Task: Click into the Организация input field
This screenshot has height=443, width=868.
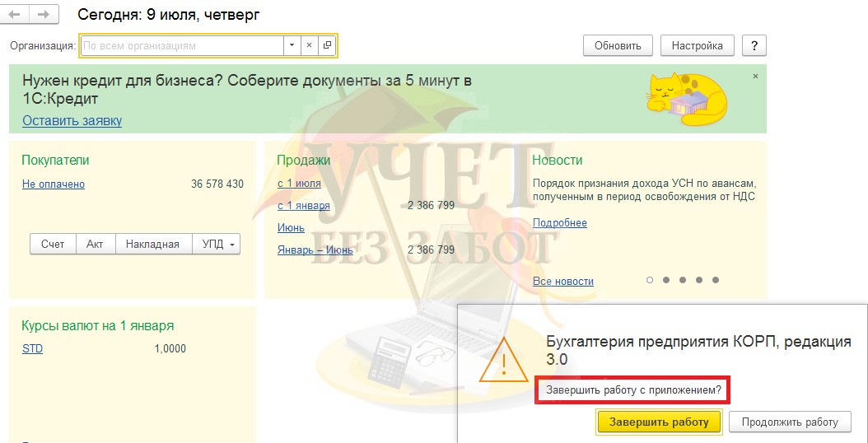Action: 182,45
